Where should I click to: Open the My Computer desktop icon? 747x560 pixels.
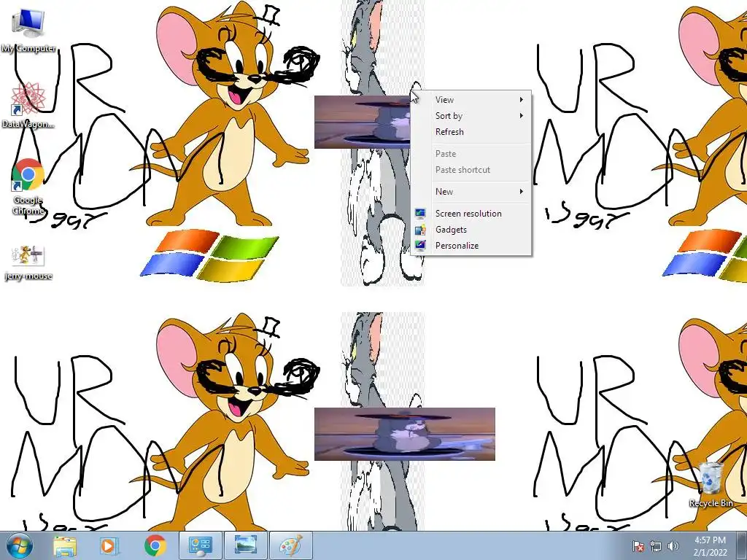point(28,31)
